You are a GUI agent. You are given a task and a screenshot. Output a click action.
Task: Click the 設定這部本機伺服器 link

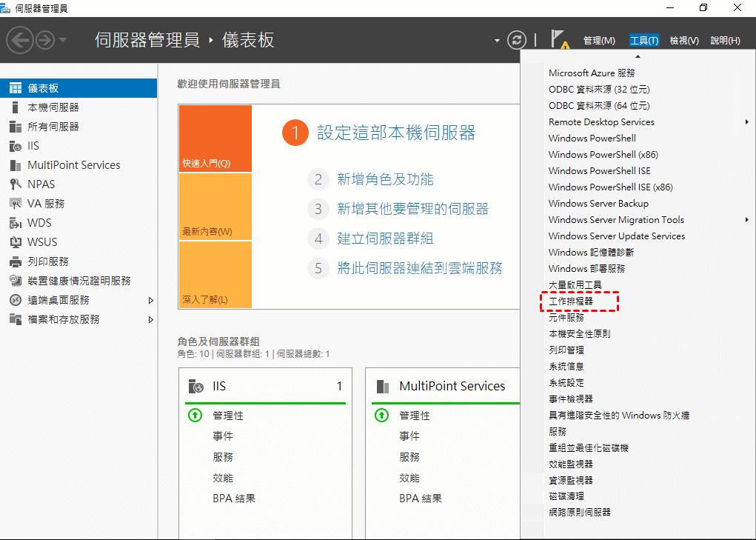tap(396, 133)
